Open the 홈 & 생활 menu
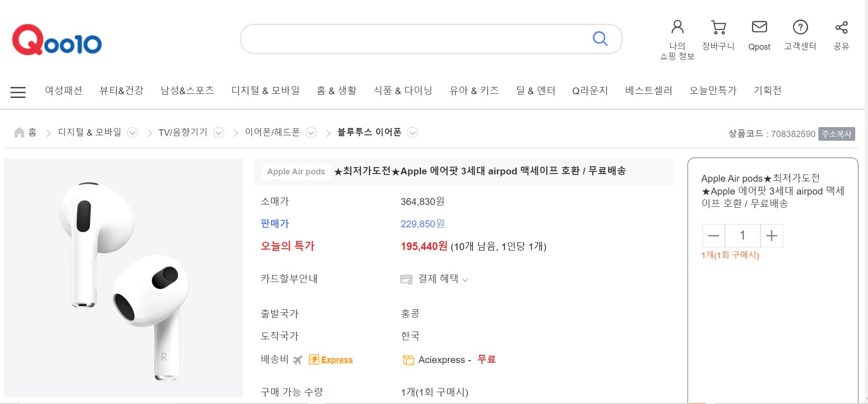This screenshot has height=404, width=868. click(337, 91)
